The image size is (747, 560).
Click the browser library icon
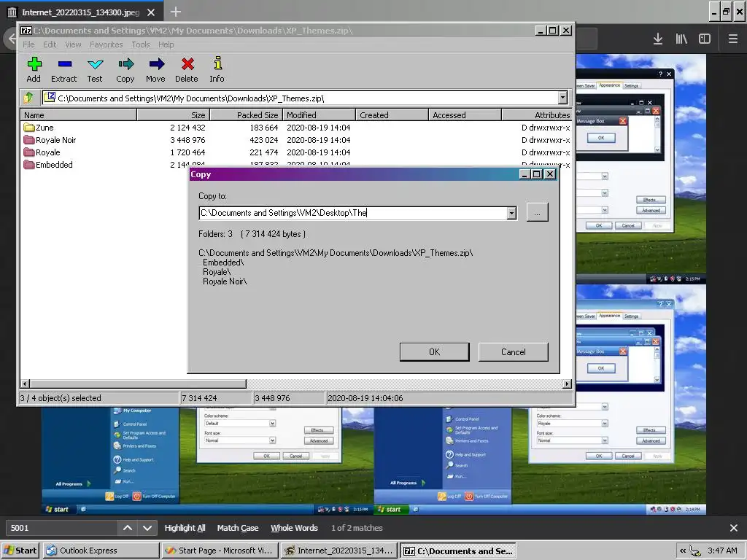point(681,39)
